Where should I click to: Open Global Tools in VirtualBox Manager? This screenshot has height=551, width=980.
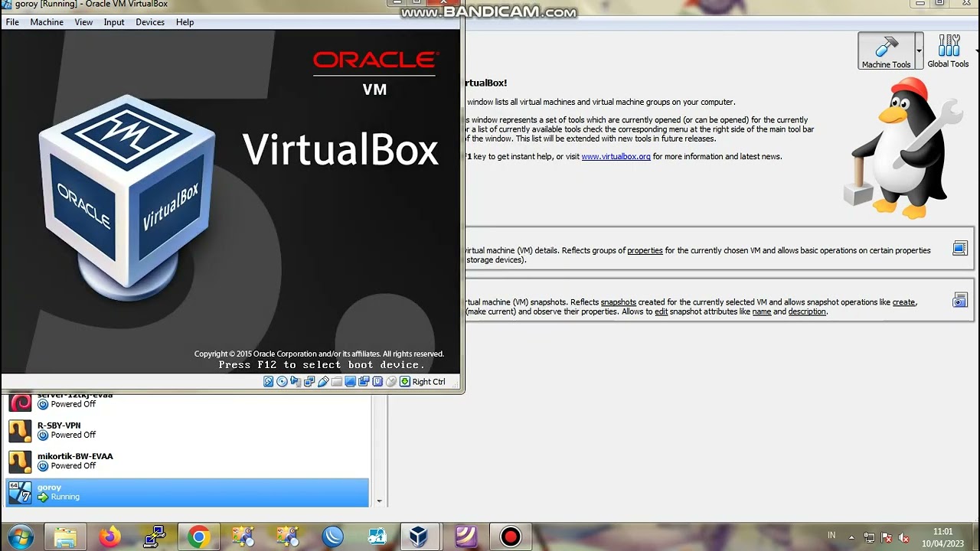pyautogui.click(x=948, y=51)
